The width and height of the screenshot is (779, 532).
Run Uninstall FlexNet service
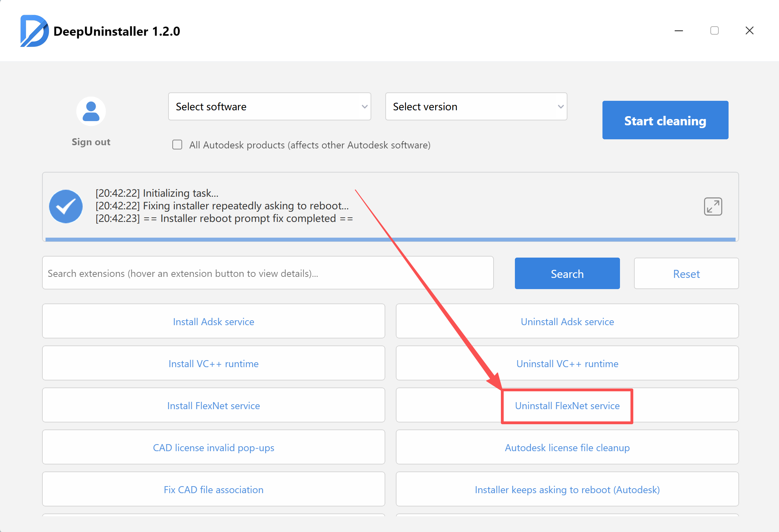pyautogui.click(x=567, y=406)
